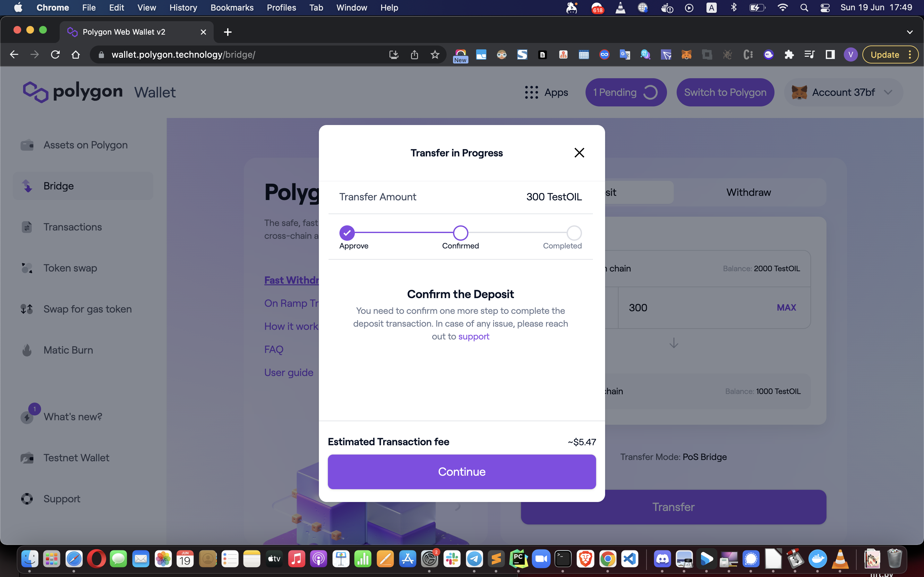
Task: Expand the Account 37bf dropdown
Action: (888, 92)
